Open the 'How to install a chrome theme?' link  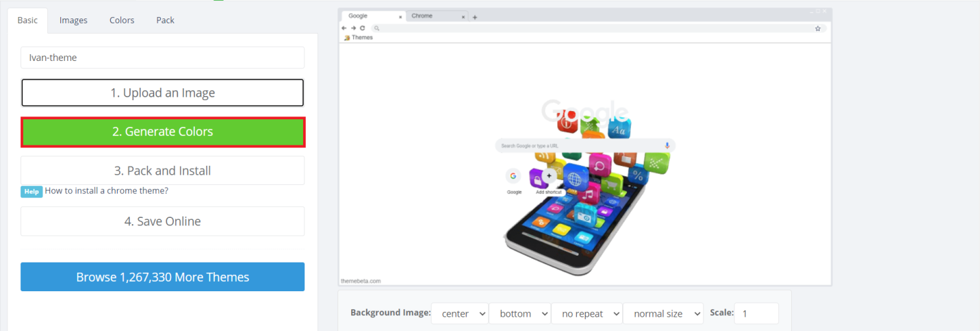coord(107,191)
